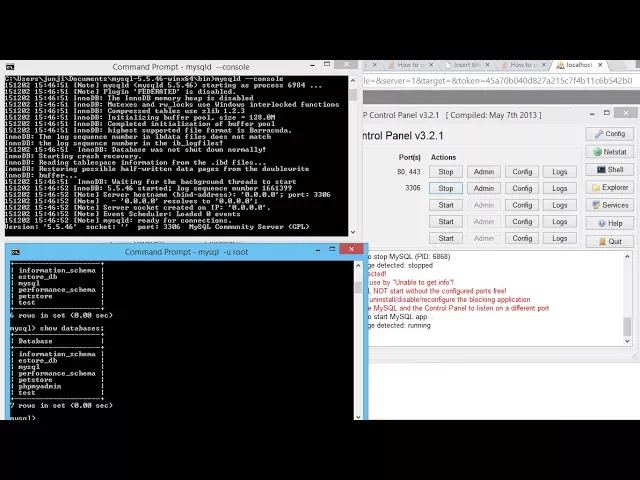The image size is (640, 480).
Task: Open Services from the control panel sidebar
Action: (x=610, y=205)
